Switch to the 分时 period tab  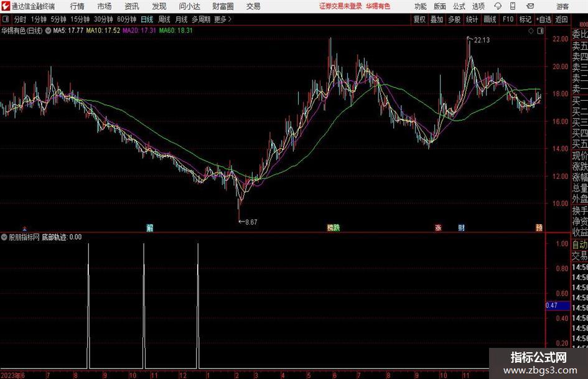21,19
